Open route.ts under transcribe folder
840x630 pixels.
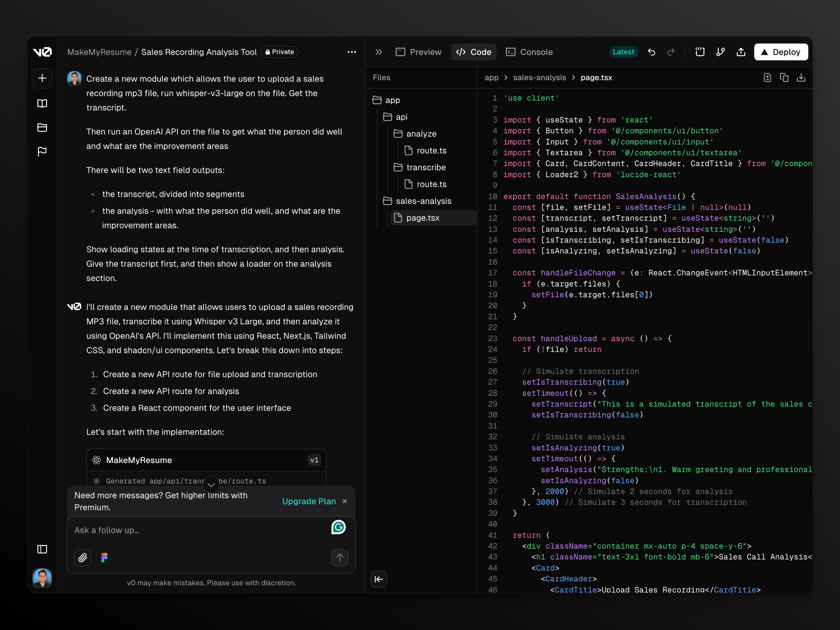425,184
